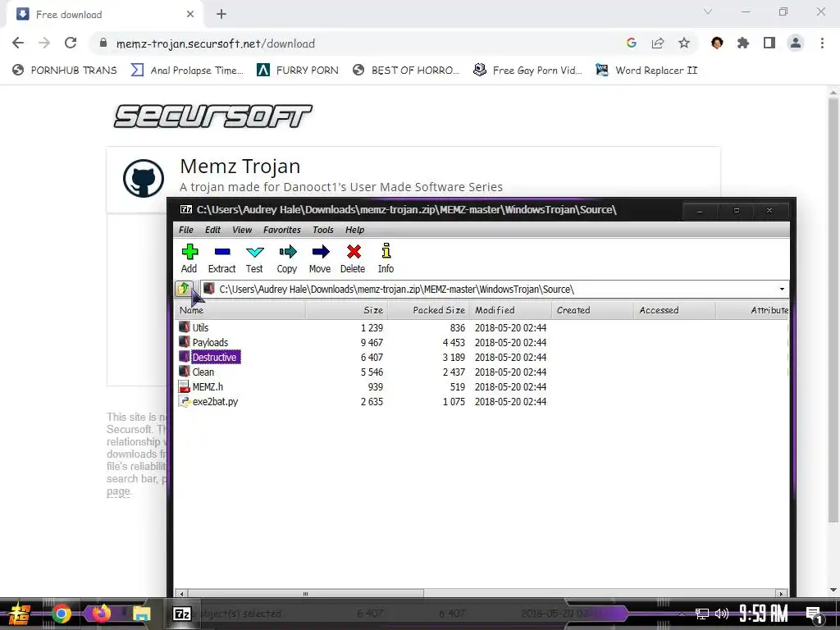Open the Word Replacer II bookmark
This screenshot has width=840, height=630.
(646, 71)
